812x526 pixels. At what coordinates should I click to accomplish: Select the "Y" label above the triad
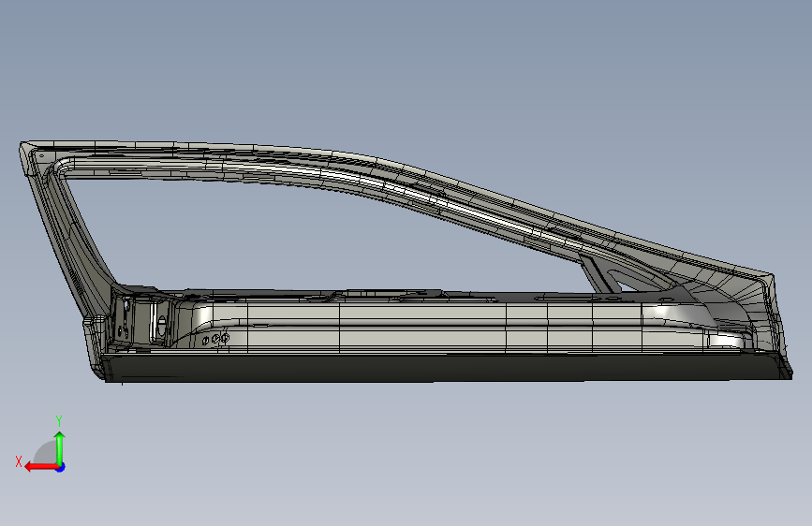click(x=59, y=421)
